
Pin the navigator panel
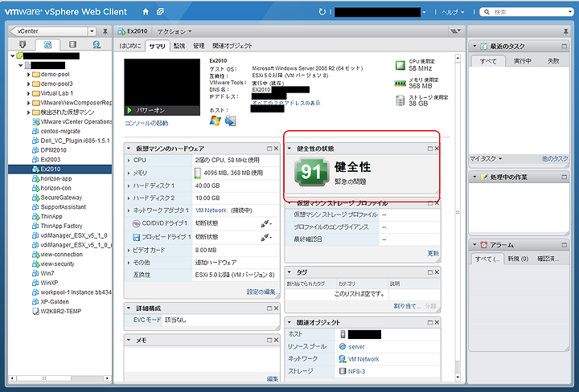(105, 31)
